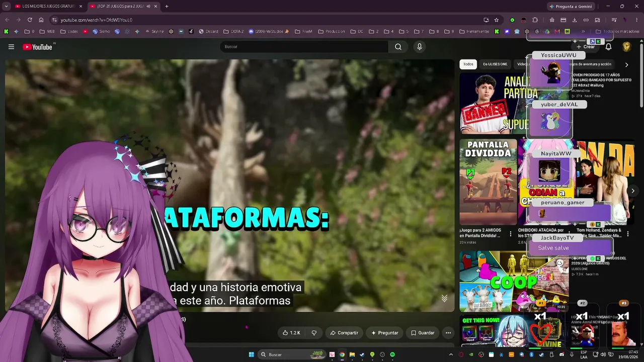The image size is (644, 362).
Task: Open video options for Pantalla Dividida video
Action: point(511,234)
